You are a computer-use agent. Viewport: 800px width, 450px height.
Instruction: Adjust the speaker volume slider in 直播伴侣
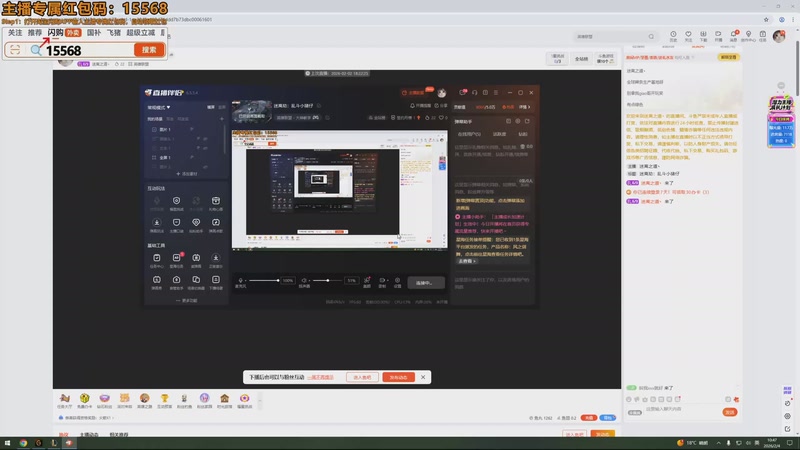(x=328, y=280)
